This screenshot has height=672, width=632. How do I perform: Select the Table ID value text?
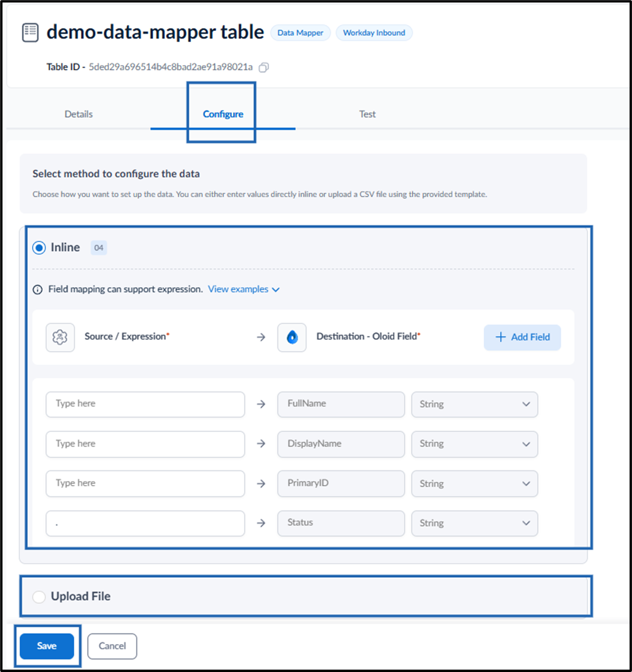[171, 67]
